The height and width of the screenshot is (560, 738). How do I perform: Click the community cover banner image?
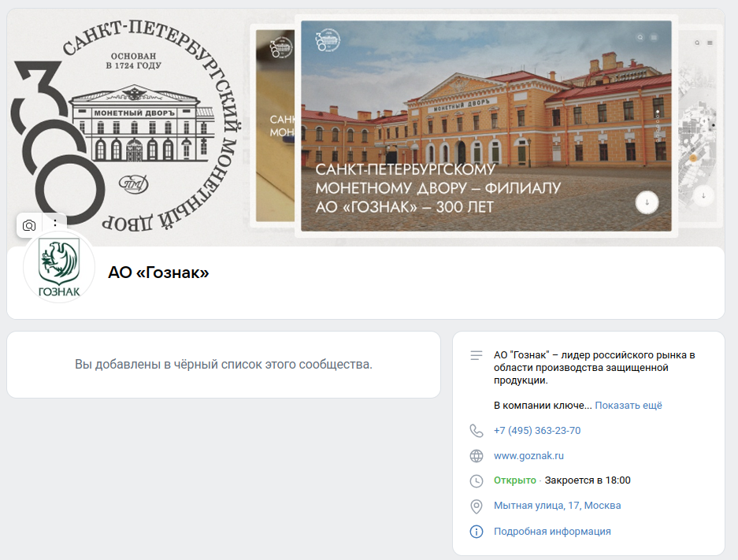[x=365, y=127]
